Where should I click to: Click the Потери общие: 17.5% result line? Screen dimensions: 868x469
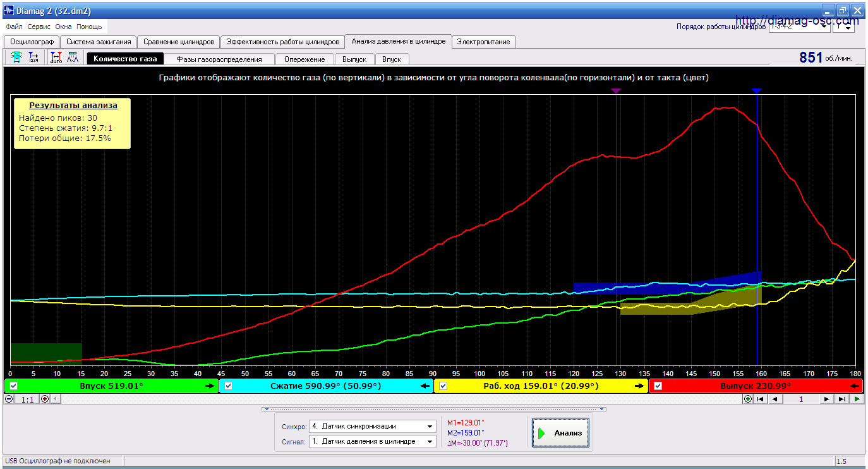tap(64, 138)
